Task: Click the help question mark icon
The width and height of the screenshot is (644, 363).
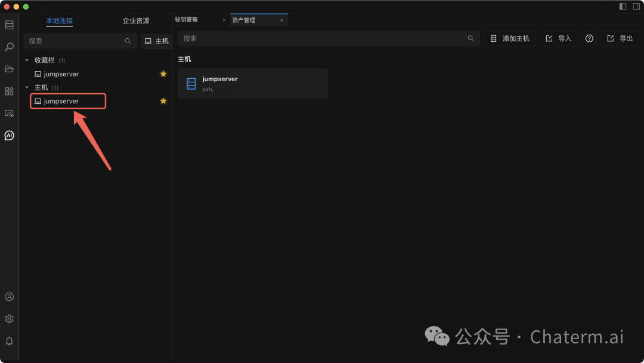Action: [589, 38]
